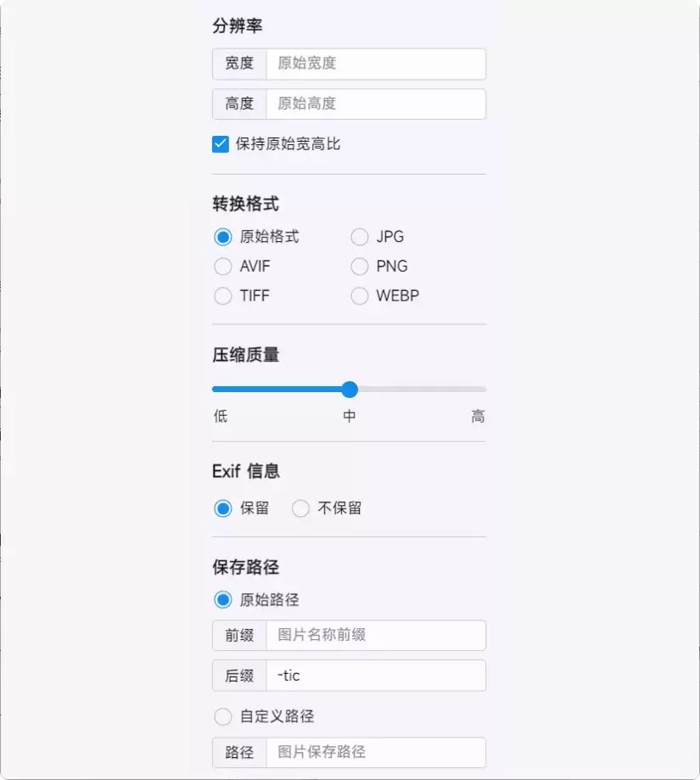点击压缩质量滑块手柄
This screenshot has width=700, height=780.
coord(349,390)
